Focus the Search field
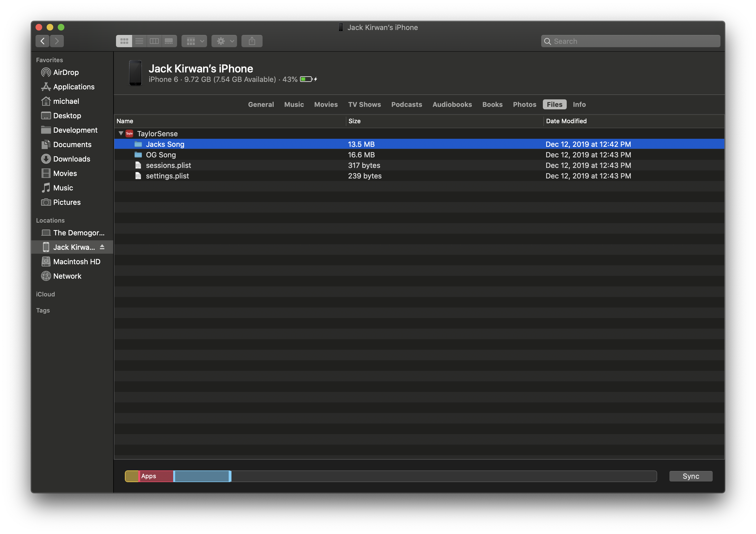This screenshot has height=534, width=756. pyautogui.click(x=630, y=41)
